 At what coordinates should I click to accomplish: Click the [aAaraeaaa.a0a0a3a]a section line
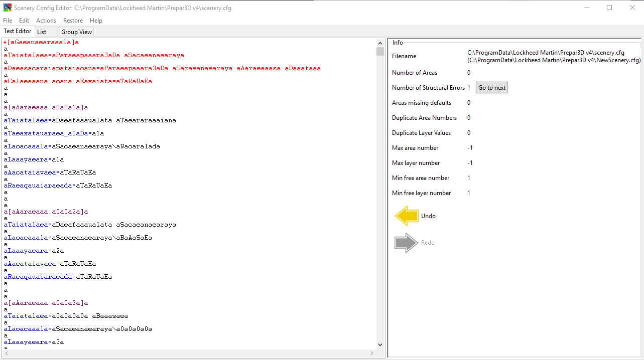pyautogui.click(x=46, y=303)
